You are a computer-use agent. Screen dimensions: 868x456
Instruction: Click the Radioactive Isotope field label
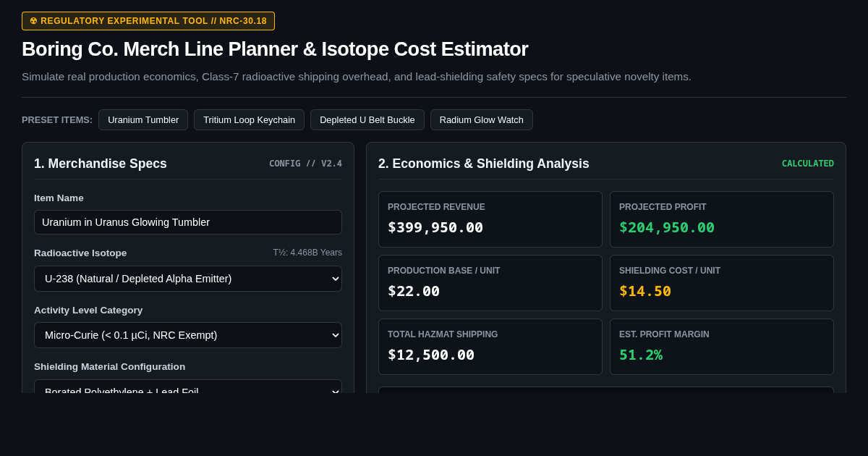[x=80, y=253]
